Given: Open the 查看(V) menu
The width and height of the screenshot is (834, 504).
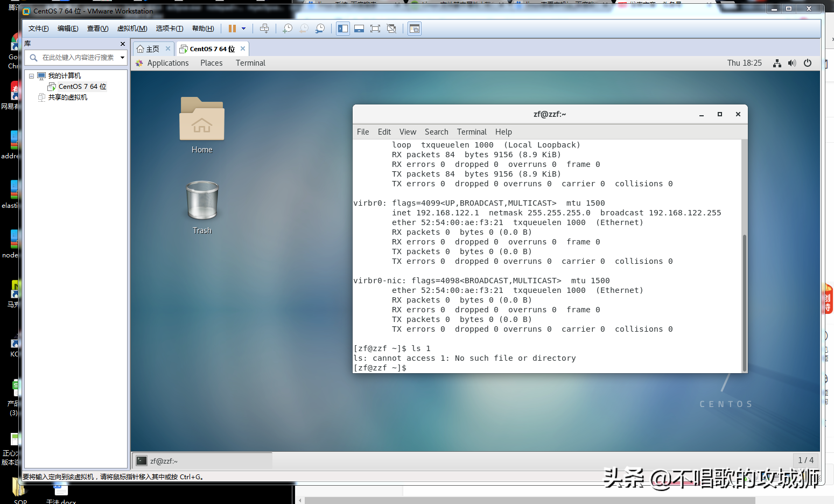Looking at the screenshot, I should (x=97, y=29).
